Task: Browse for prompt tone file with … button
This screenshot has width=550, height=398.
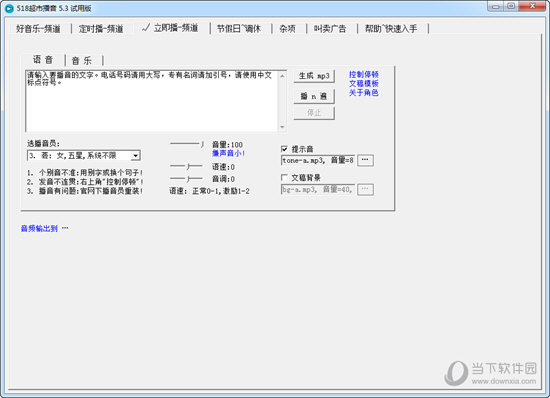Action: (x=365, y=160)
